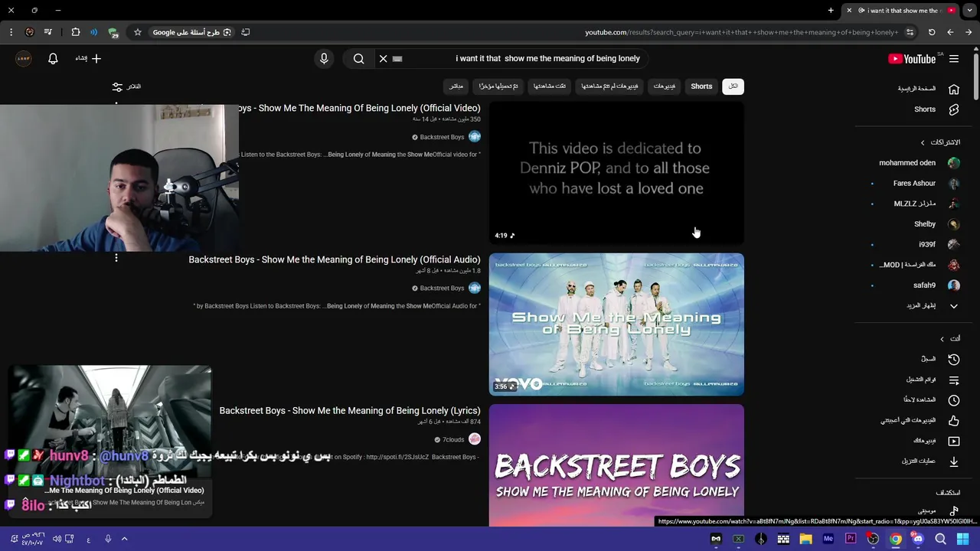Bookmark this page with the star icon
Viewport: 980px width, 551px height.
138,32
